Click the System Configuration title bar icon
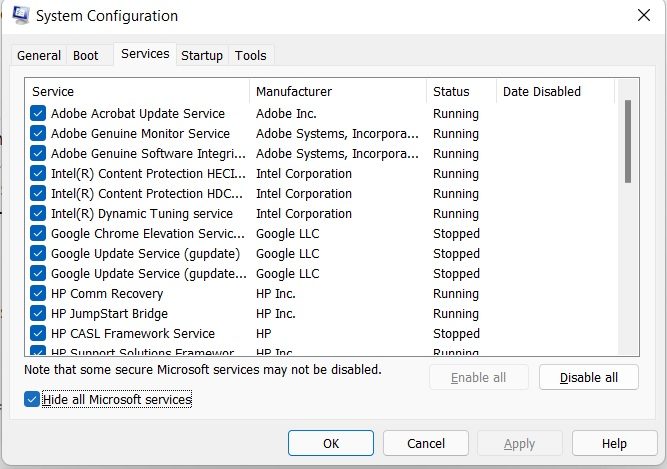 [x=17, y=16]
